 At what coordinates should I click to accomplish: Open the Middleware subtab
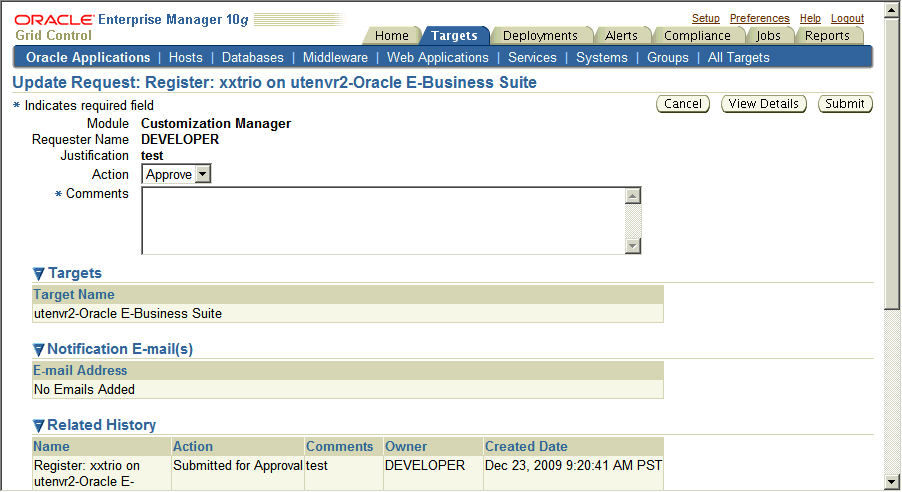pos(335,58)
